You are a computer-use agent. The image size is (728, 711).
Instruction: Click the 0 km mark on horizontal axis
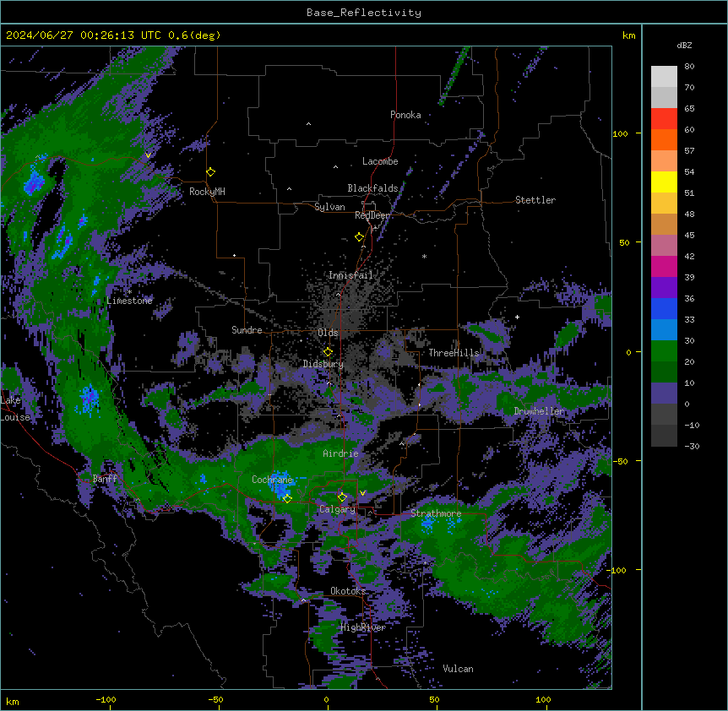point(326,699)
